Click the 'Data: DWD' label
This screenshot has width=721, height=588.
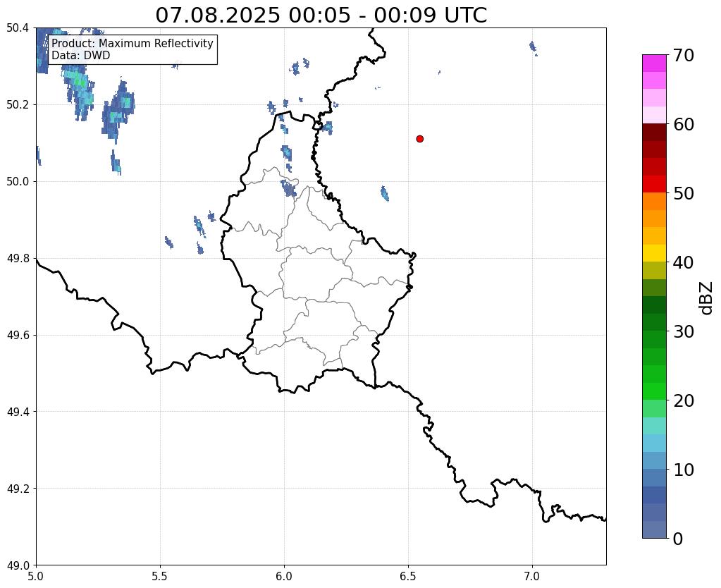tap(81, 56)
